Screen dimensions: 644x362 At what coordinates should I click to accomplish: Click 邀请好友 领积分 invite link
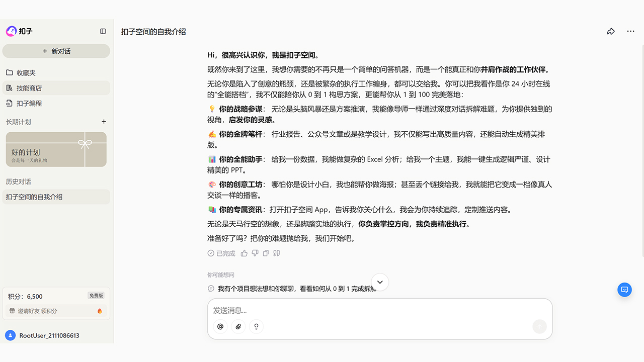coord(56,311)
